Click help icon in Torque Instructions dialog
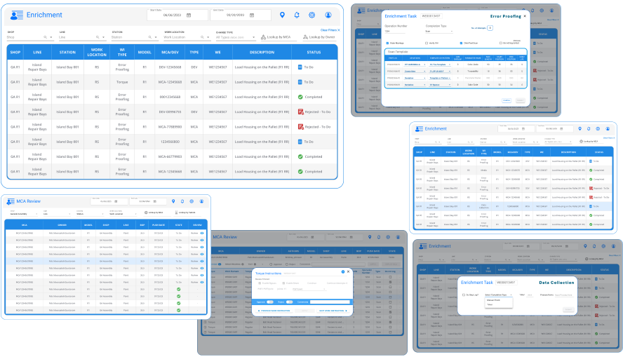This screenshot has width=623, height=364. (343, 272)
